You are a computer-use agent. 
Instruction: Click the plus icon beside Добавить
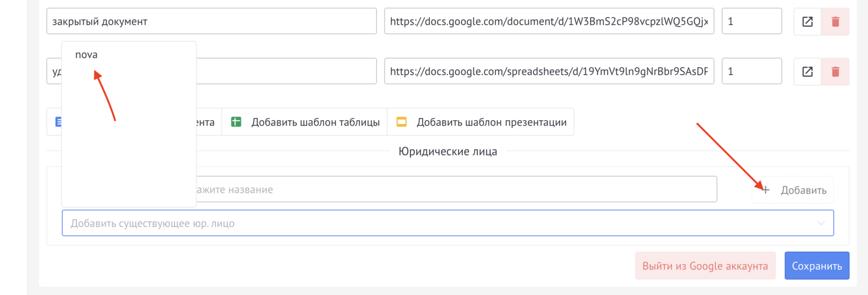tap(766, 190)
